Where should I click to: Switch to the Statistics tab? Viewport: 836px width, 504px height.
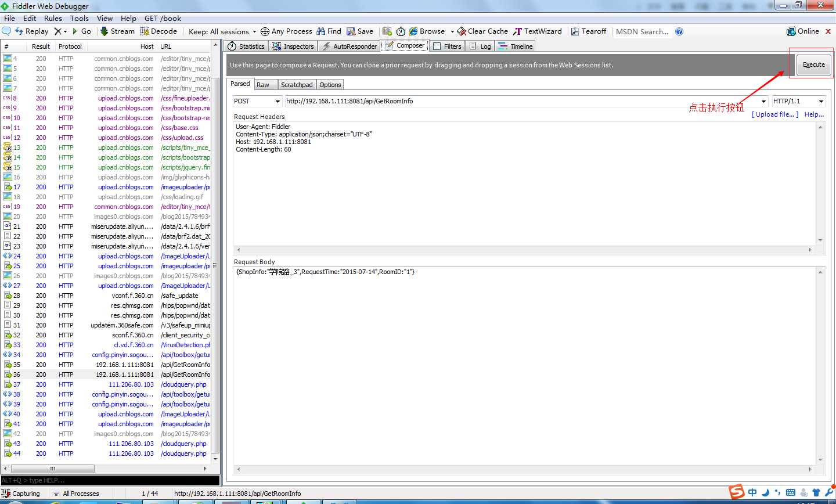[246, 46]
